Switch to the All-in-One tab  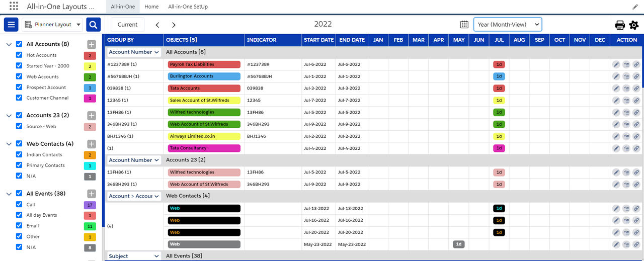point(123,7)
